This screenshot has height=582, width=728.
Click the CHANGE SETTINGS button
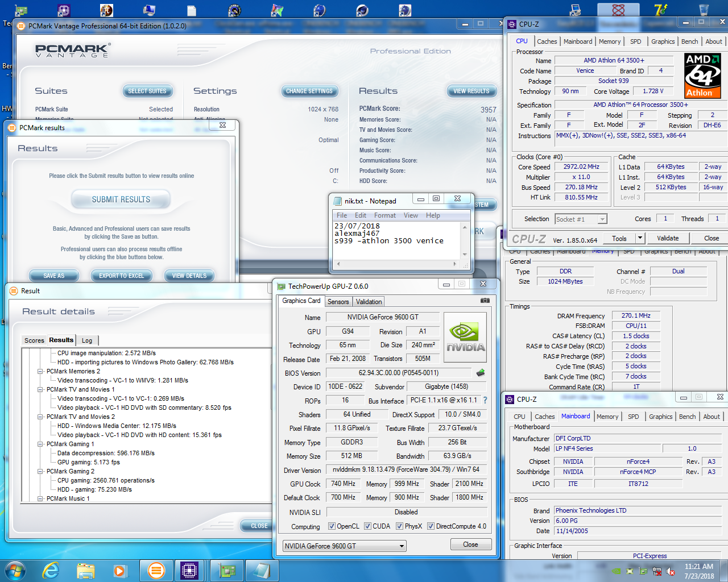(x=309, y=91)
